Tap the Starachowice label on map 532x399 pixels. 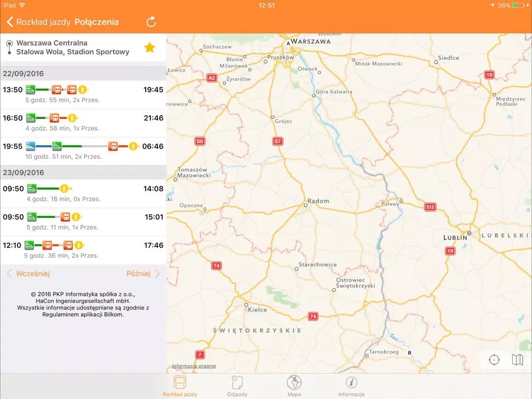318,264
